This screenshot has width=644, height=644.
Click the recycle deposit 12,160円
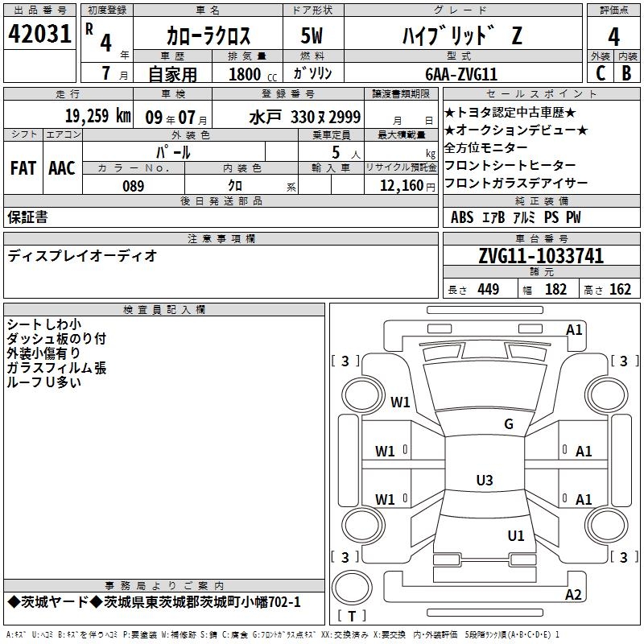[x=401, y=186]
